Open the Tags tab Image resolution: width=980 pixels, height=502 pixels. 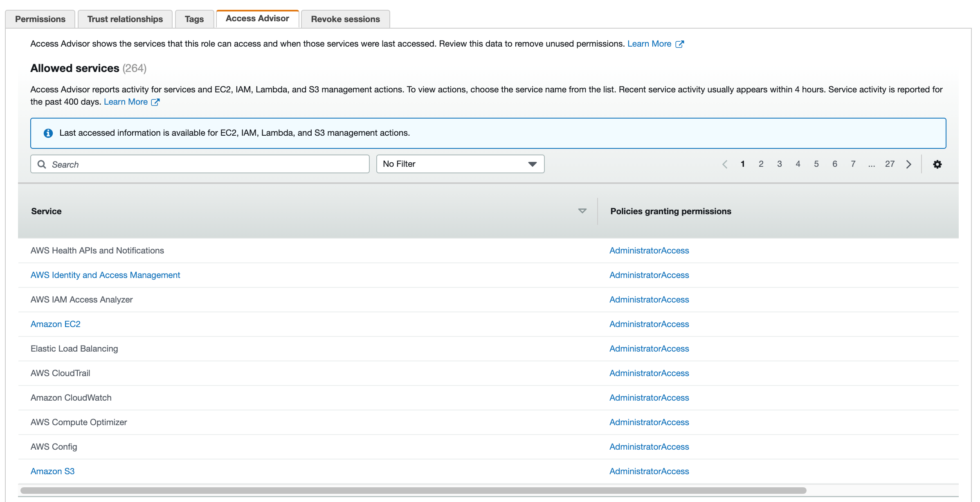194,19
